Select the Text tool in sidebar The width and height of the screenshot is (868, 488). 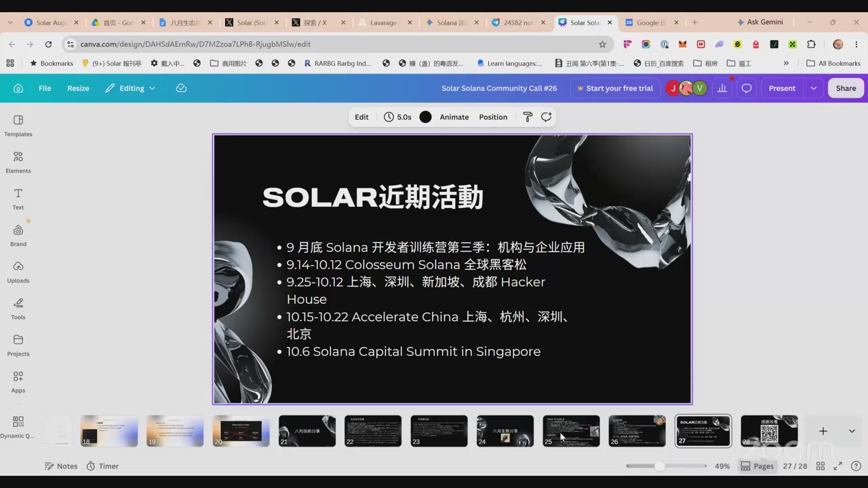18,199
